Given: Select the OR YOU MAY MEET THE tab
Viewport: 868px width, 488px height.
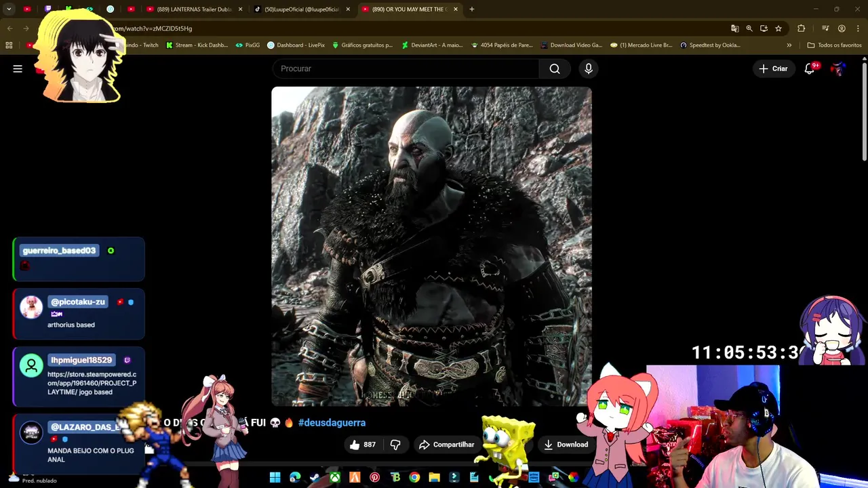Looking at the screenshot, I should click(x=408, y=9).
